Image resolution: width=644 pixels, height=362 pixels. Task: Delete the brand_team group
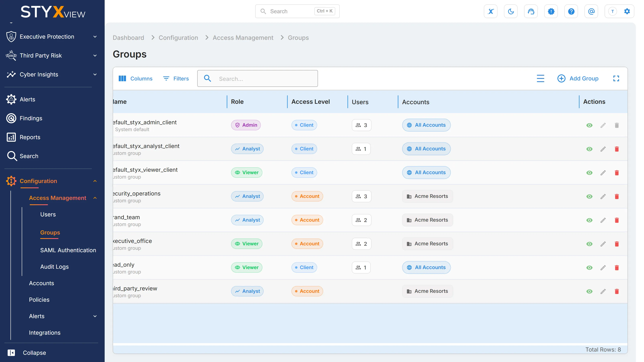[616, 220]
